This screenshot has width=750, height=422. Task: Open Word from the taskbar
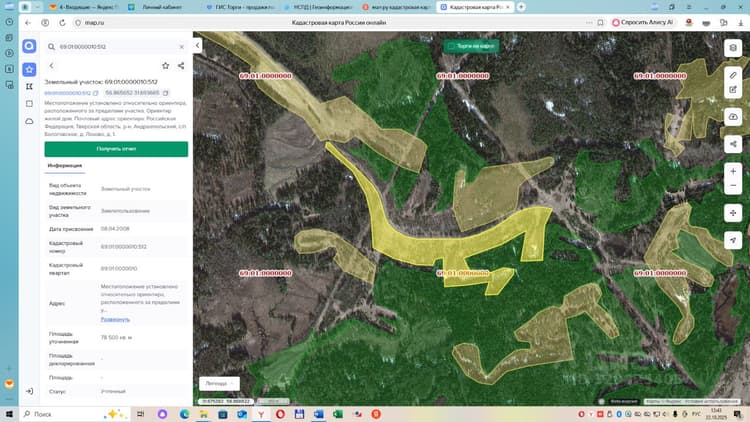pyautogui.click(x=319, y=414)
